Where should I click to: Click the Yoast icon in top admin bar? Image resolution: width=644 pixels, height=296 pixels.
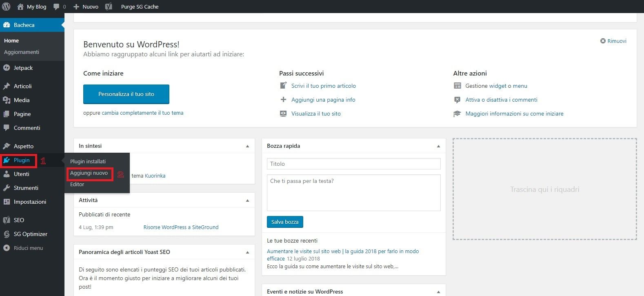[109, 7]
